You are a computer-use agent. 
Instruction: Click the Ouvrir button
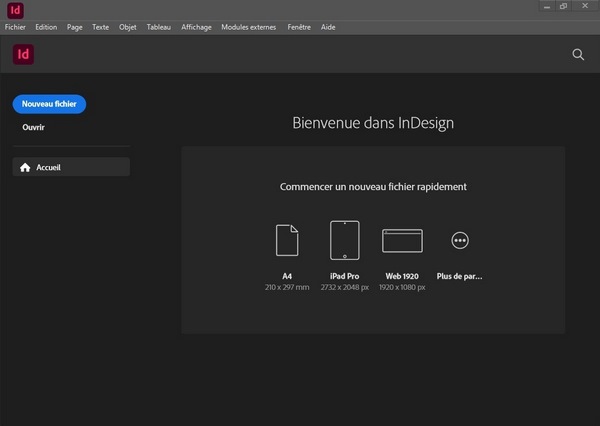pos(33,127)
